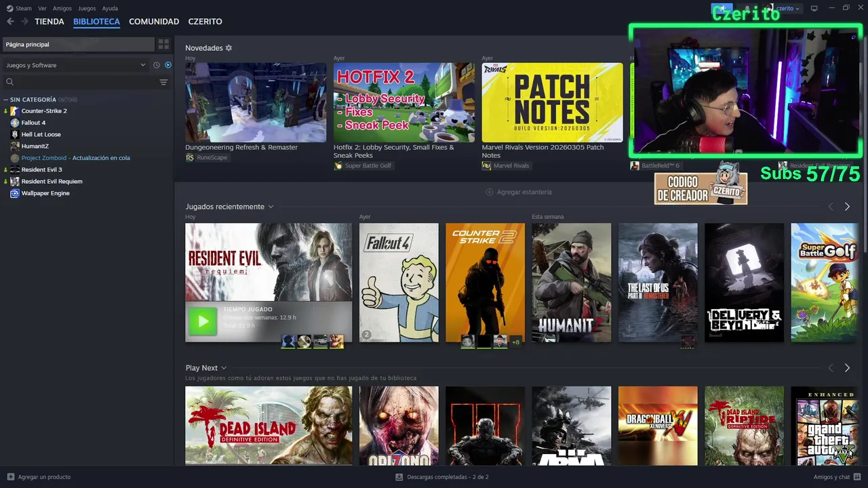This screenshot has width=868, height=488.
Task: Open Counter-Strike 2 cover
Action: [x=485, y=283]
